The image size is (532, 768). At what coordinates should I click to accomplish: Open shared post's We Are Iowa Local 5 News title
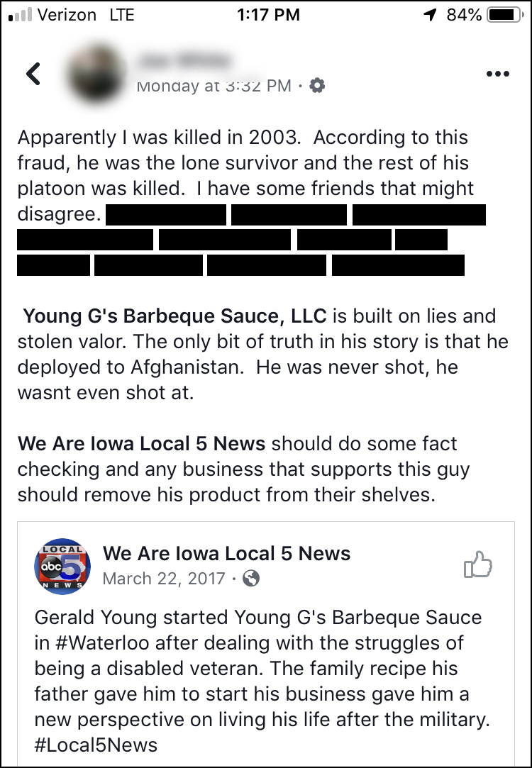(227, 553)
